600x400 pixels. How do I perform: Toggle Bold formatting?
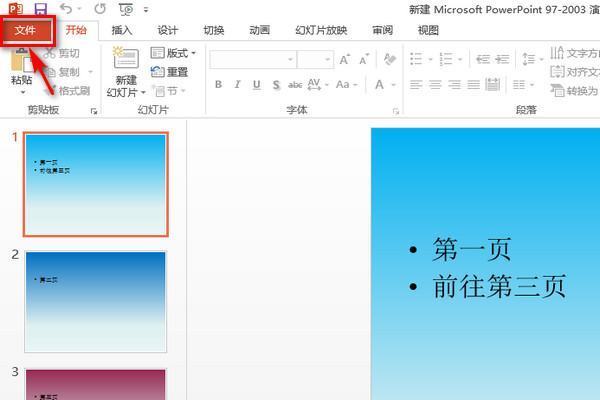pos(218,85)
